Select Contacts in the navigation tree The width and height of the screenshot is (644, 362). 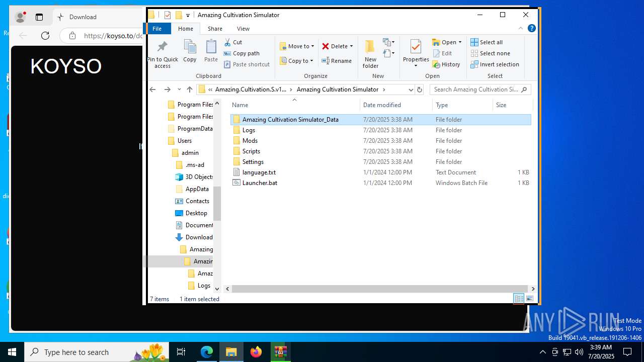pos(197,201)
